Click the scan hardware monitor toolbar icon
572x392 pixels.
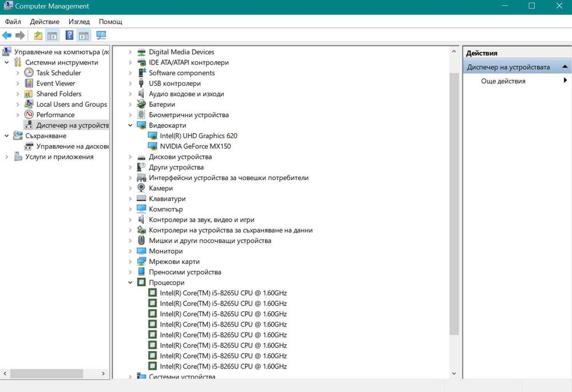[101, 35]
